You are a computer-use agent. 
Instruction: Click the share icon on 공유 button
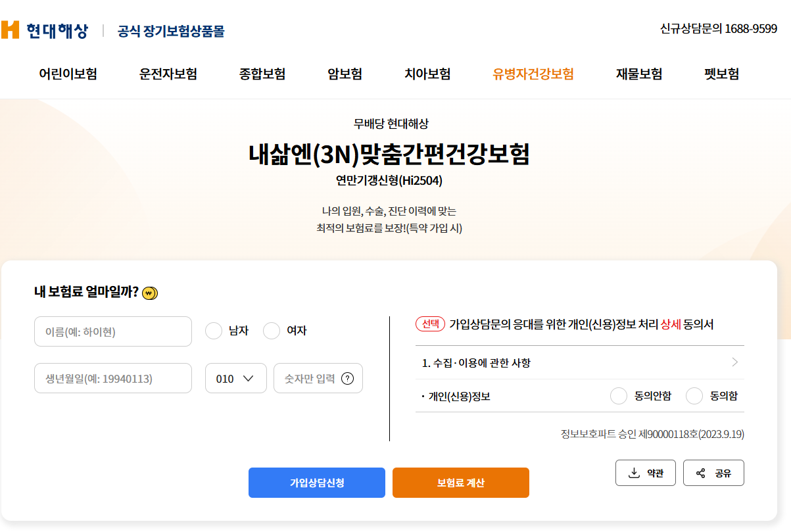point(701,473)
